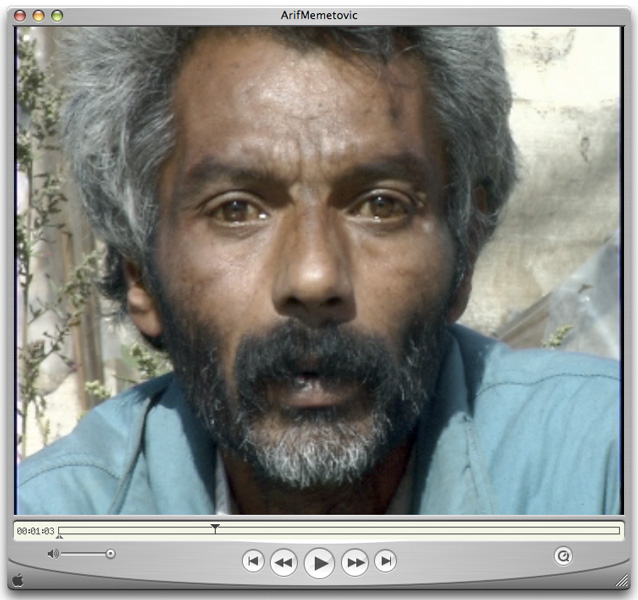Click the Apple logo in the player
Screen dimensions: 638x600
[x=17, y=580]
